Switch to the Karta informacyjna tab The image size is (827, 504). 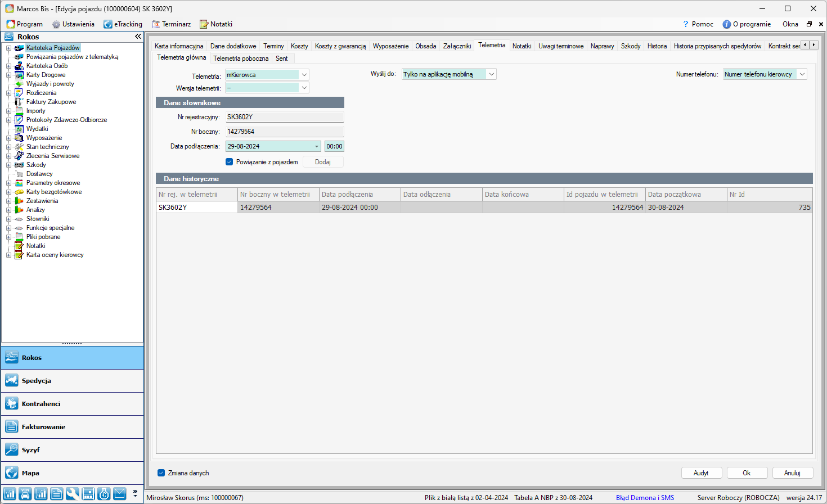(179, 46)
